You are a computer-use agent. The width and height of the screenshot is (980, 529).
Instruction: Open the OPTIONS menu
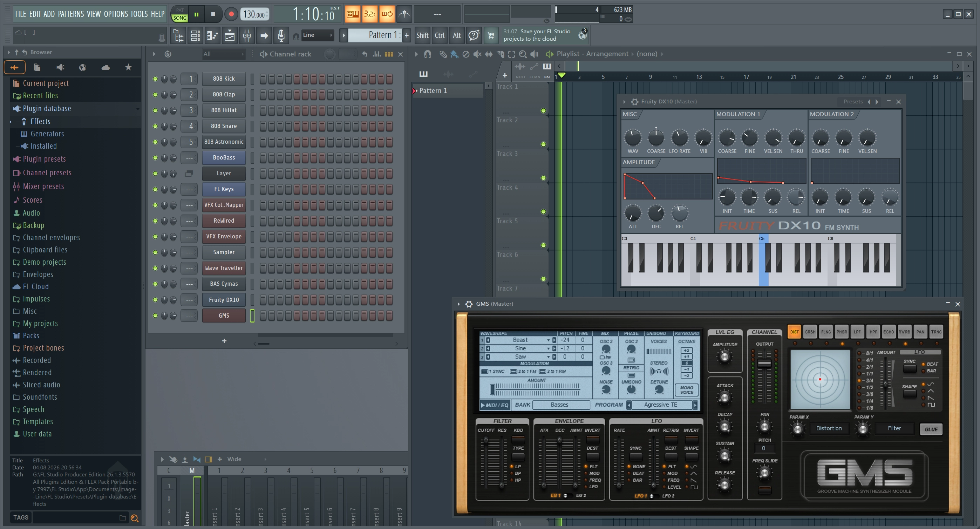pyautogui.click(x=116, y=14)
